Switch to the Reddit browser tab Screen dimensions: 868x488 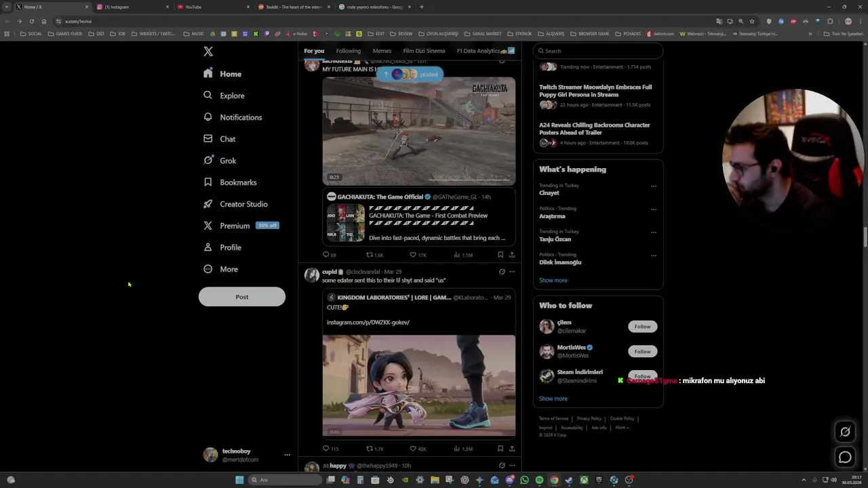(x=294, y=7)
